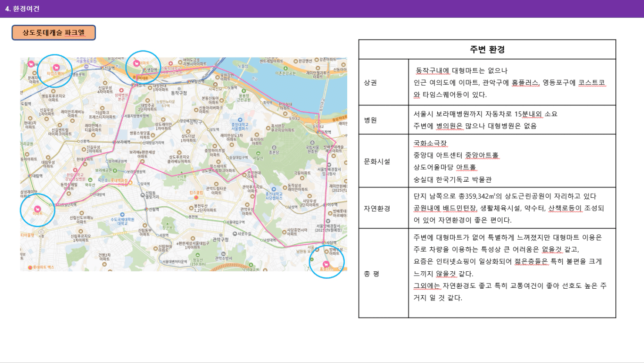Image resolution: width=644 pixels, height=363 pixels.
Task: Select the 이마트 cart marker beside 샛강역
Action: click(x=136, y=63)
